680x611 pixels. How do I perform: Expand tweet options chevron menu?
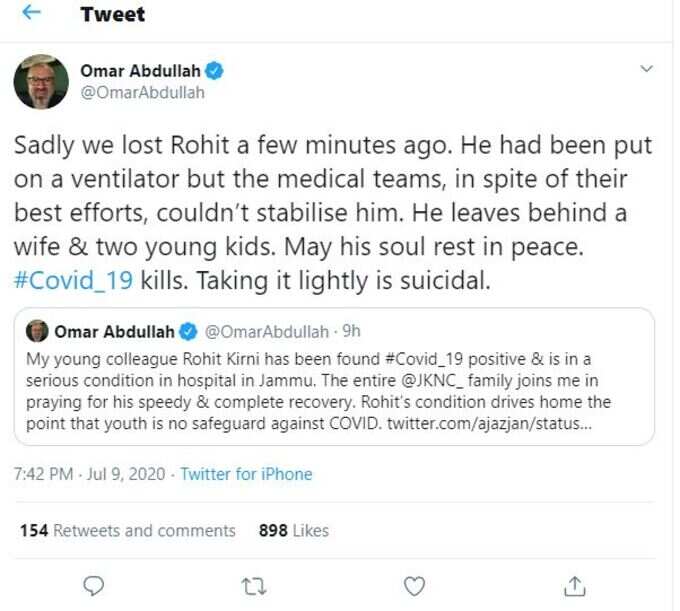point(647,69)
